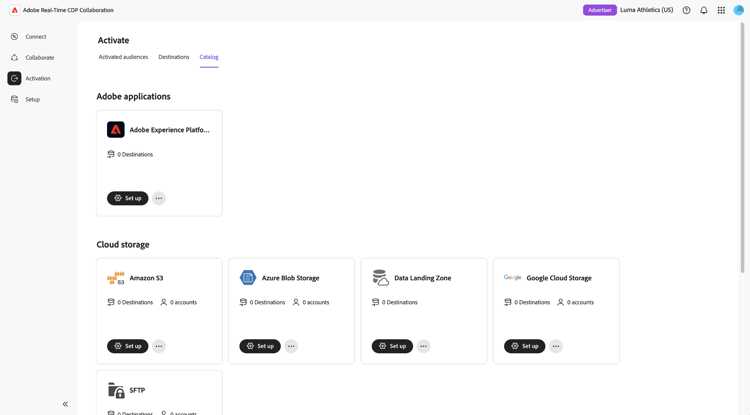Set up the Amazon S3 destination
The height and width of the screenshot is (415, 750).
[x=128, y=346]
